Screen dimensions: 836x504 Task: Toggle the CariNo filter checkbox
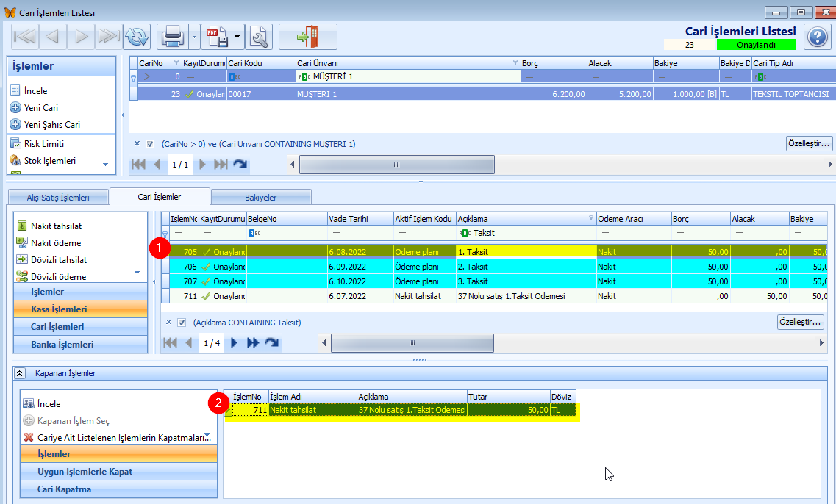150,144
